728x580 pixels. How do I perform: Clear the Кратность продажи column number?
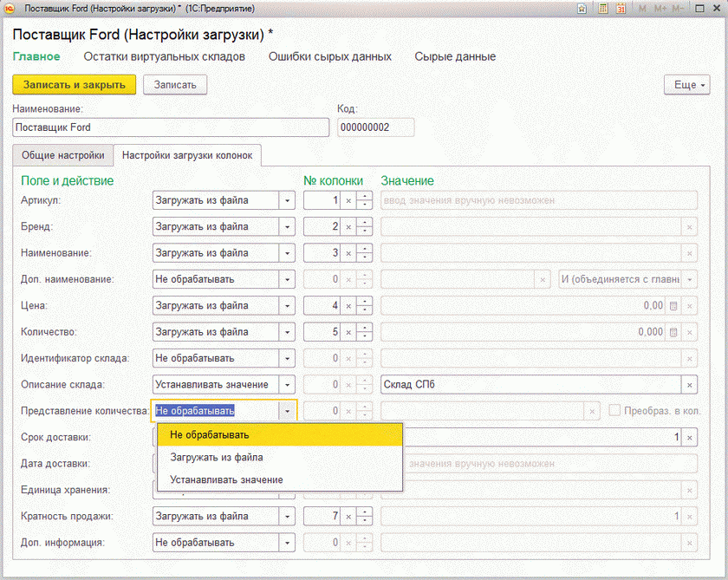tap(348, 517)
